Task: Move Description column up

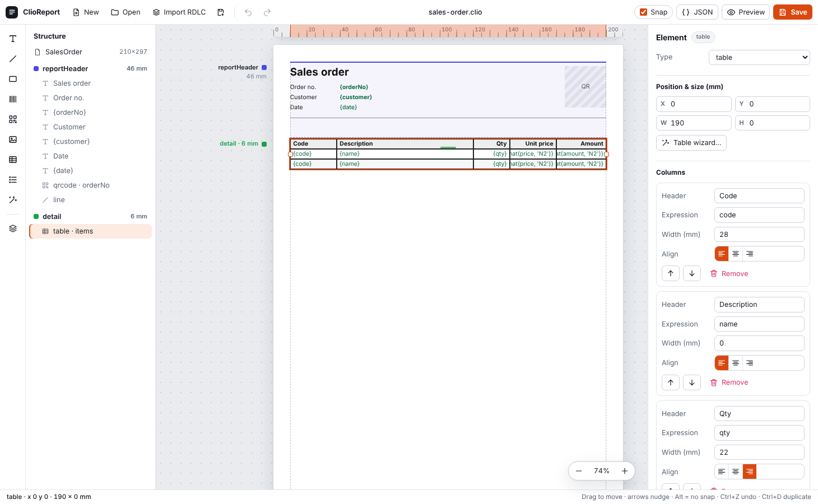Action: click(671, 382)
